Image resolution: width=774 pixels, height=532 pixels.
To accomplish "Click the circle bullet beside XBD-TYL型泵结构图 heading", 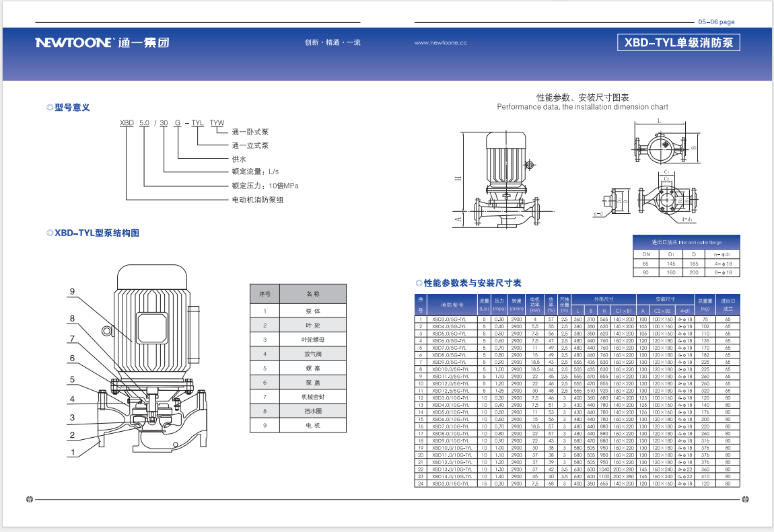I will pos(49,233).
